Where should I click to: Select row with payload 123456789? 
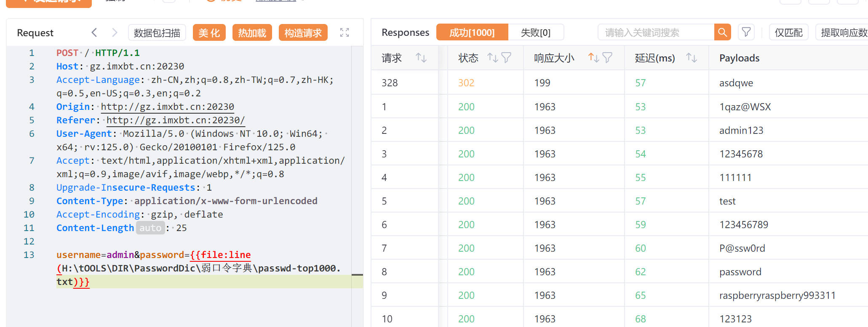coord(619,224)
